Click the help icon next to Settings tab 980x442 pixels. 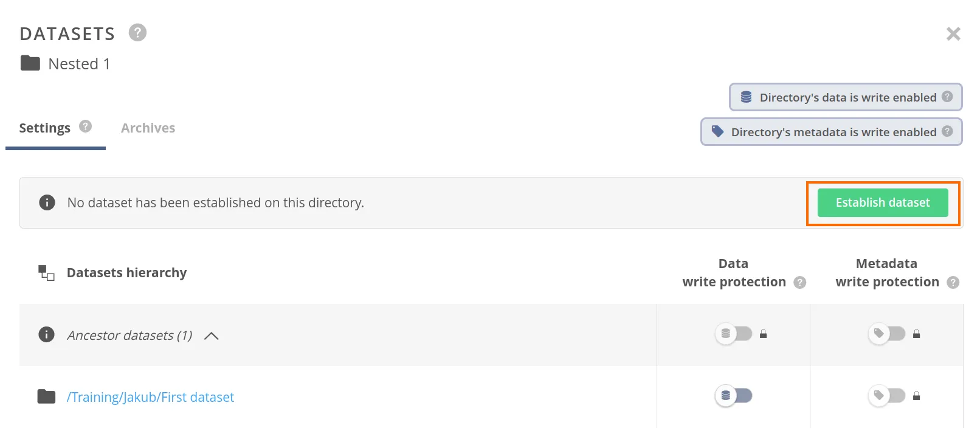point(85,126)
